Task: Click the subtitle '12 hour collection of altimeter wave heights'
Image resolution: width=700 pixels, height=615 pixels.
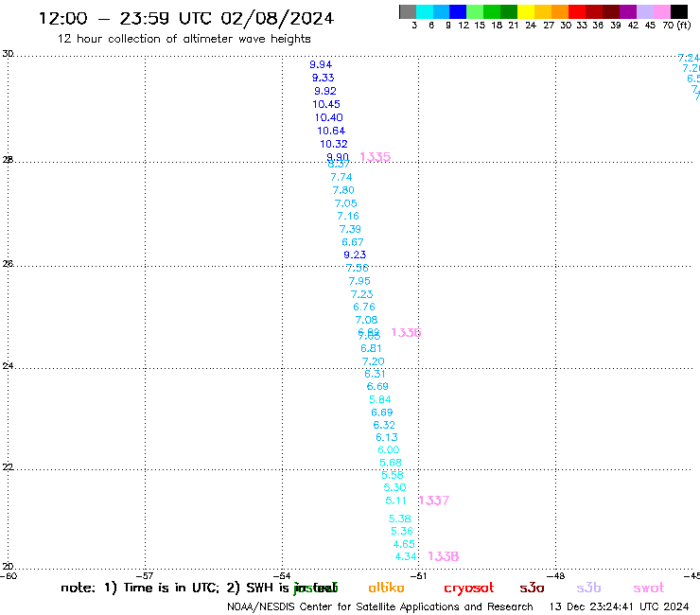Action: tap(184, 39)
